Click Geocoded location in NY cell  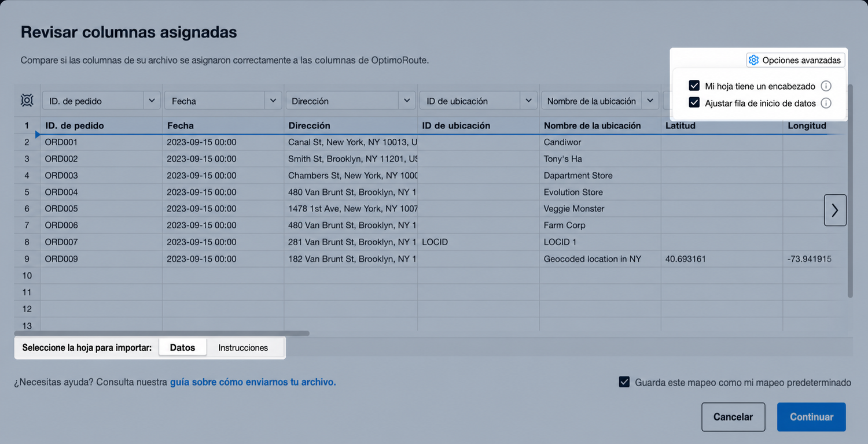(x=600, y=259)
